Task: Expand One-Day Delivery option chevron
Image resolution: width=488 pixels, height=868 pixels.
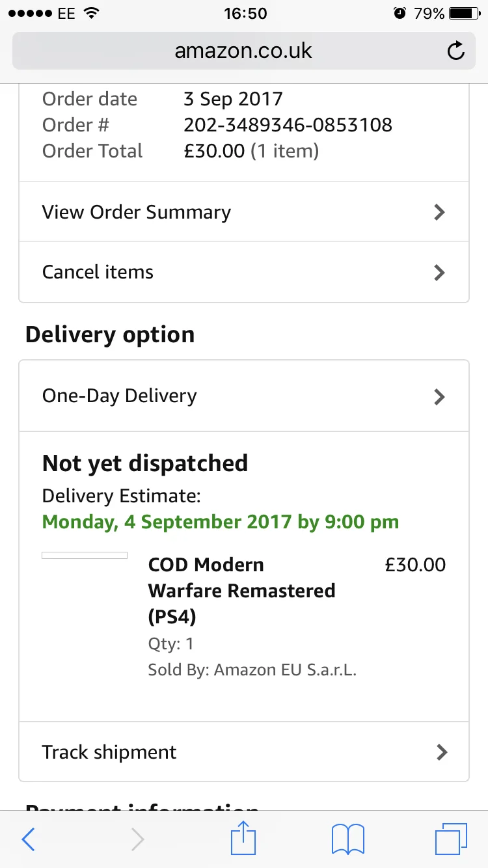Action: point(440,396)
